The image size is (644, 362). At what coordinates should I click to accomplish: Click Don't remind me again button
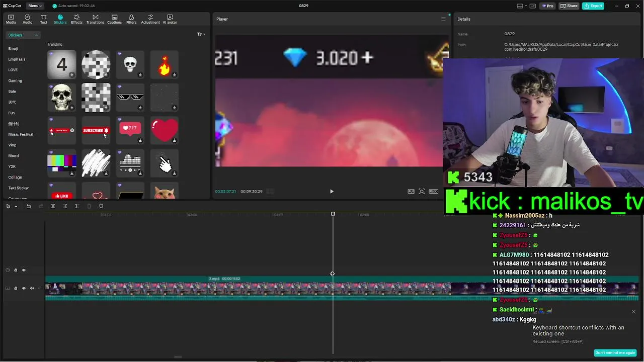click(x=615, y=352)
